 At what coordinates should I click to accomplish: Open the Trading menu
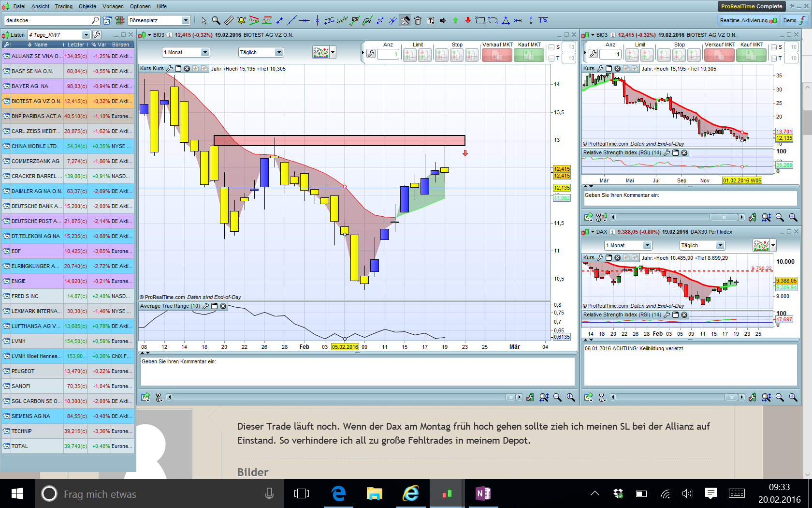pyautogui.click(x=63, y=6)
